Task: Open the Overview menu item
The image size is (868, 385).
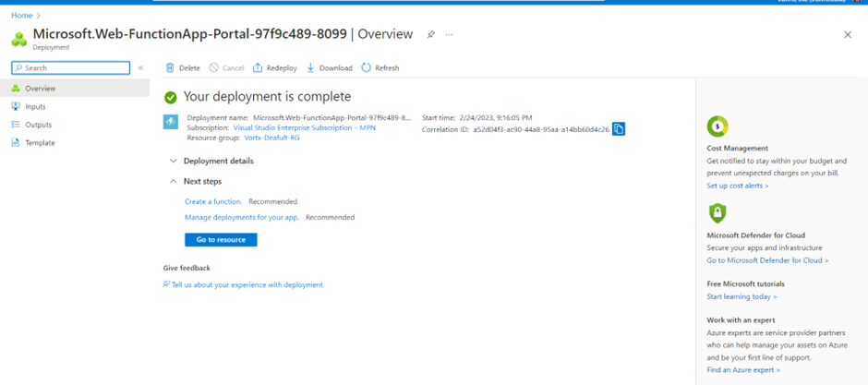Action: point(75,89)
